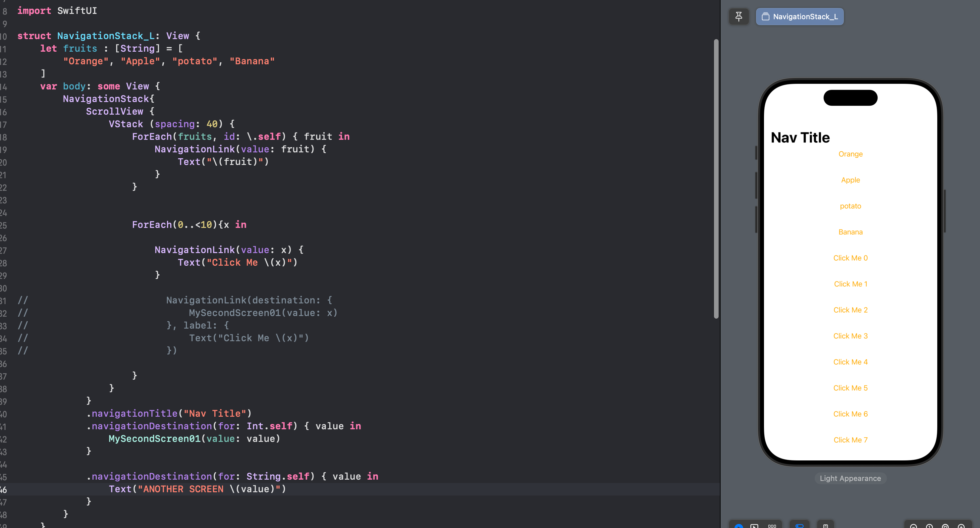The image size is (980, 528).
Task: Click the "fruits" constant declaration name
Action: (80, 48)
